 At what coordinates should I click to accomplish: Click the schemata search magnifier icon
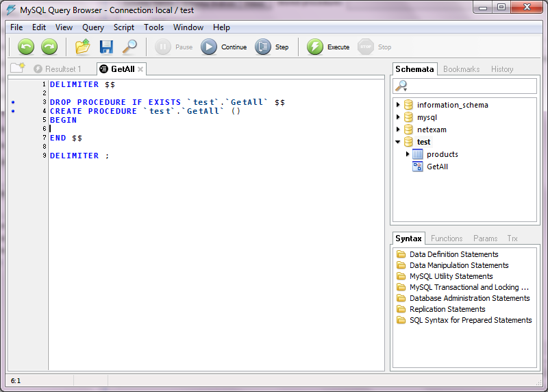pos(401,86)
